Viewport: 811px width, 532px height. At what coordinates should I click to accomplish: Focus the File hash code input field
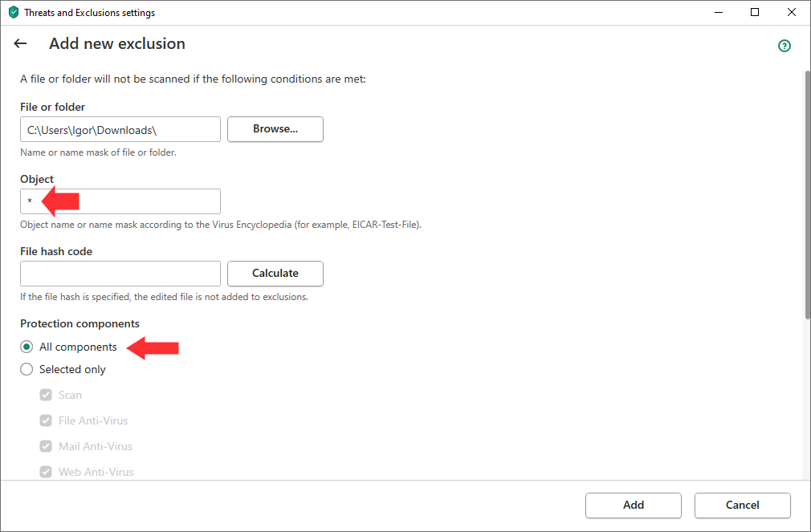point(120,274)
